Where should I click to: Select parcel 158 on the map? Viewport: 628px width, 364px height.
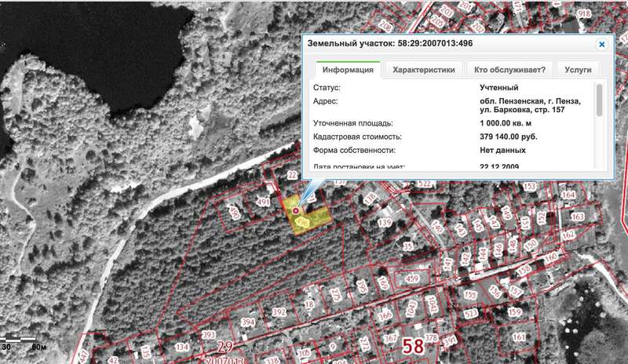point(524,270)
